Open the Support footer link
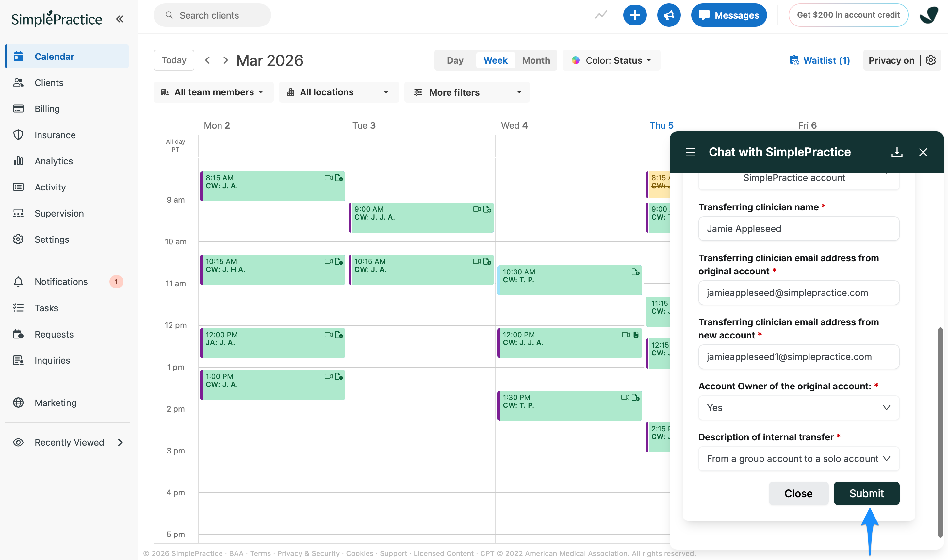 coord(393,553)
